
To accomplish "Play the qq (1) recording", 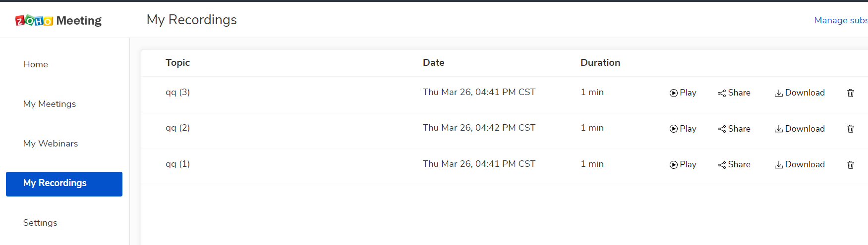I will [683, 164].
